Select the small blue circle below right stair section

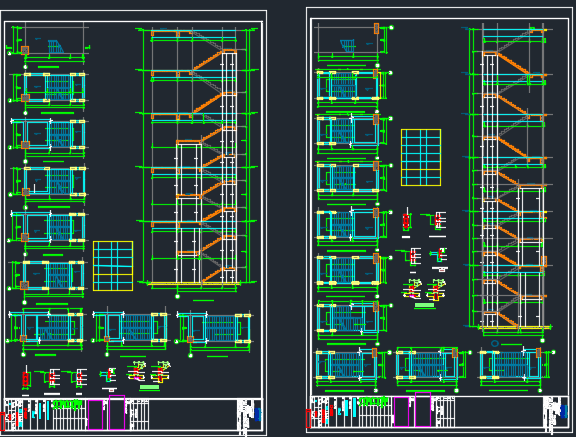(495, 343)
